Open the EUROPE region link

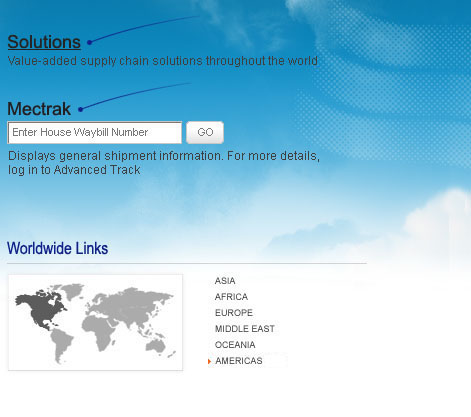[x=234, y=313]
